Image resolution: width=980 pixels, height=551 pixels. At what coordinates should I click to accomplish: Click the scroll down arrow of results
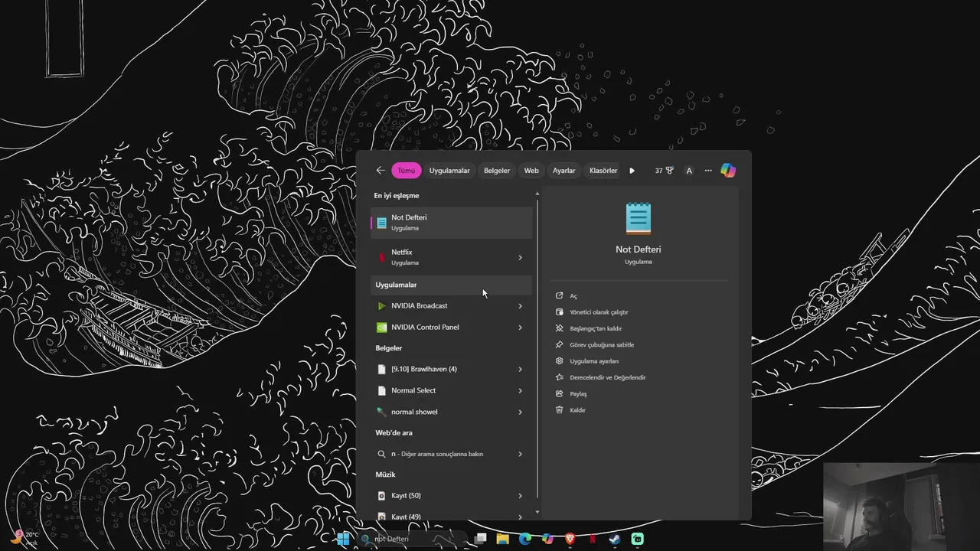pyautogui.click(x=537, y=512)
